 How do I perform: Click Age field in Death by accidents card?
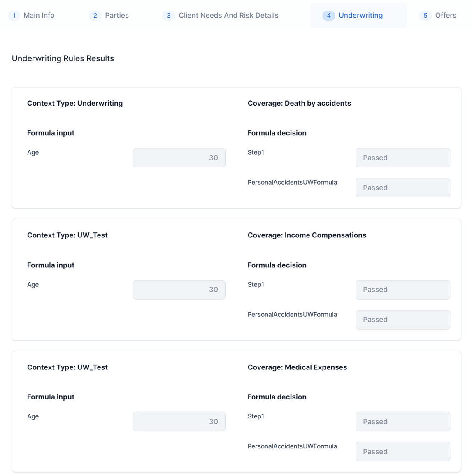pyautogui.click(x=179, y=158)
